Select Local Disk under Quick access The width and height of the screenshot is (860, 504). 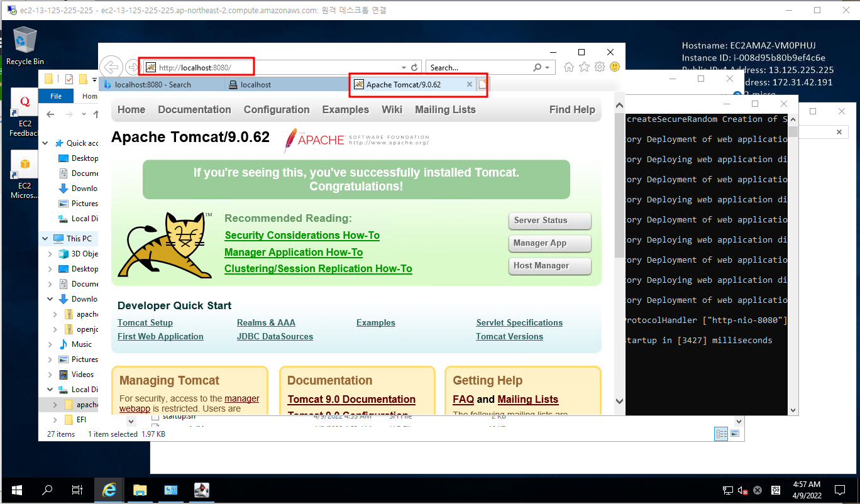coord(78,219)
